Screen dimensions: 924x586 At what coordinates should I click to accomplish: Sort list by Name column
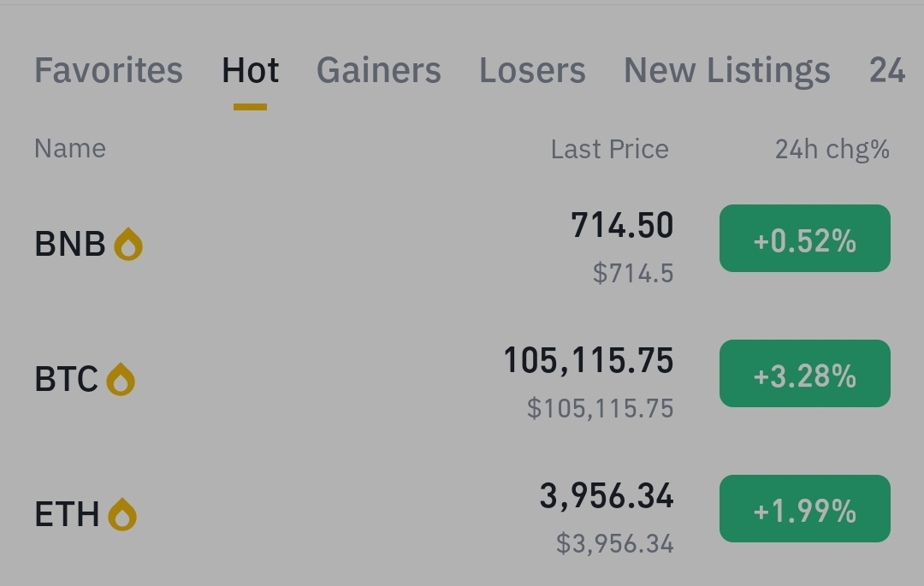click(70, 149)
